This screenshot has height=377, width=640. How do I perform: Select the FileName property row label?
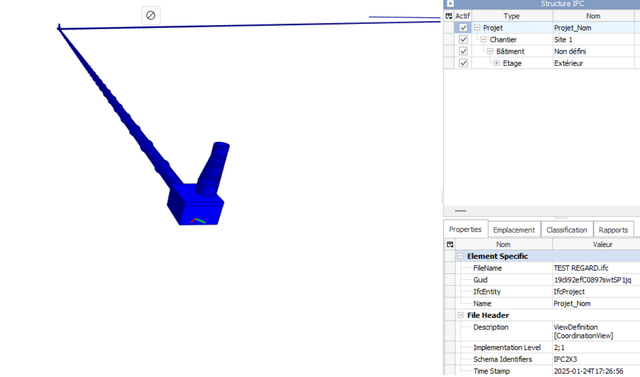click(487, 268)
